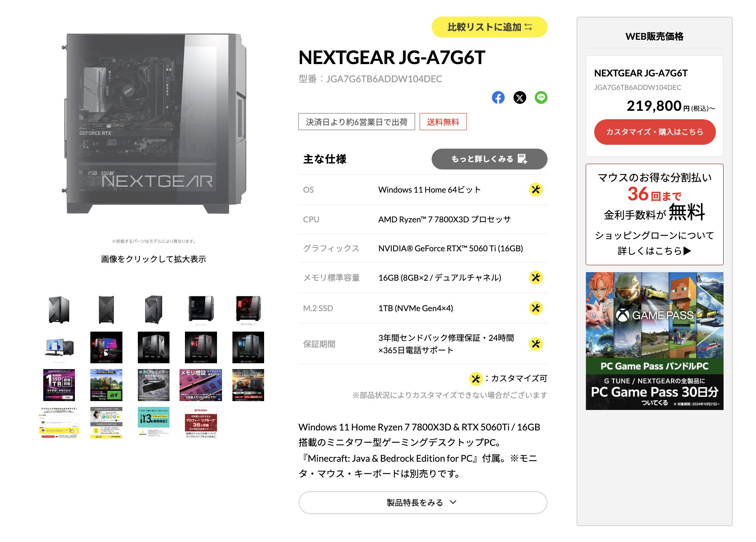Share product on Facebook
This screenshot has width=756, height=542.
tap(498, 98)
